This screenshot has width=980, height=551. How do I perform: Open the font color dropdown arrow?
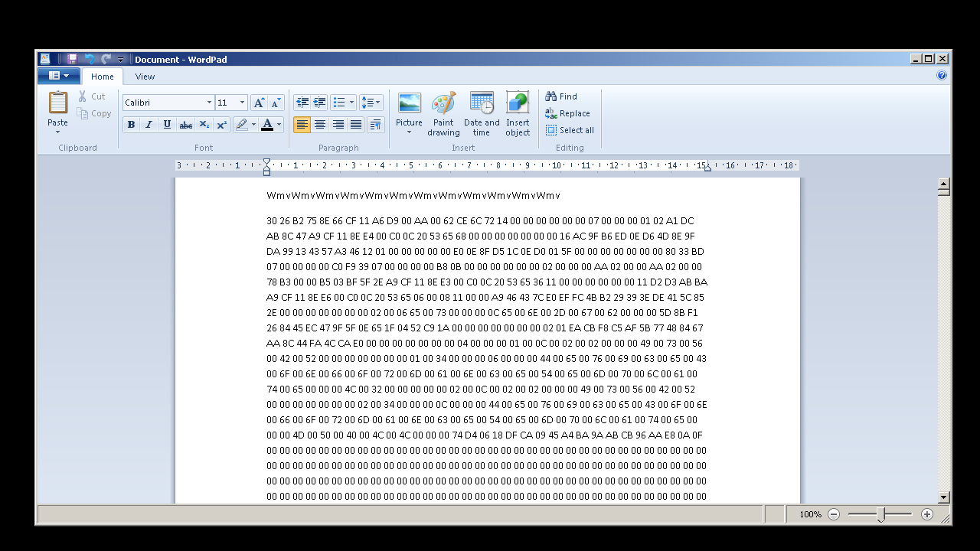(279, 125)
